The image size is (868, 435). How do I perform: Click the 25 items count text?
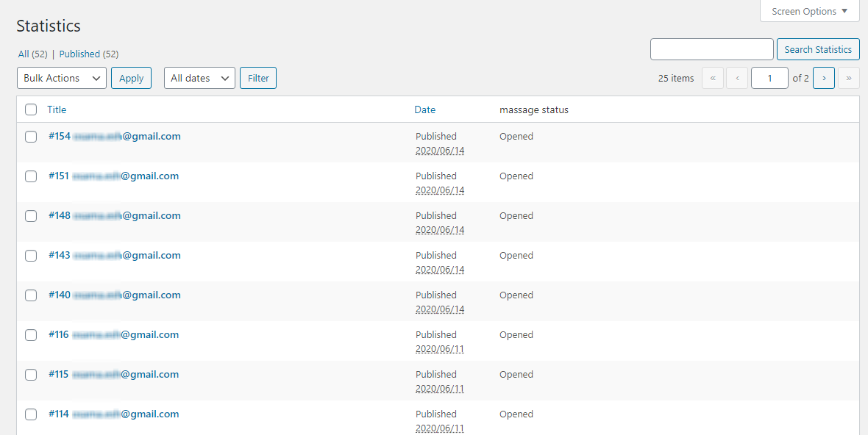coord(676,78)
